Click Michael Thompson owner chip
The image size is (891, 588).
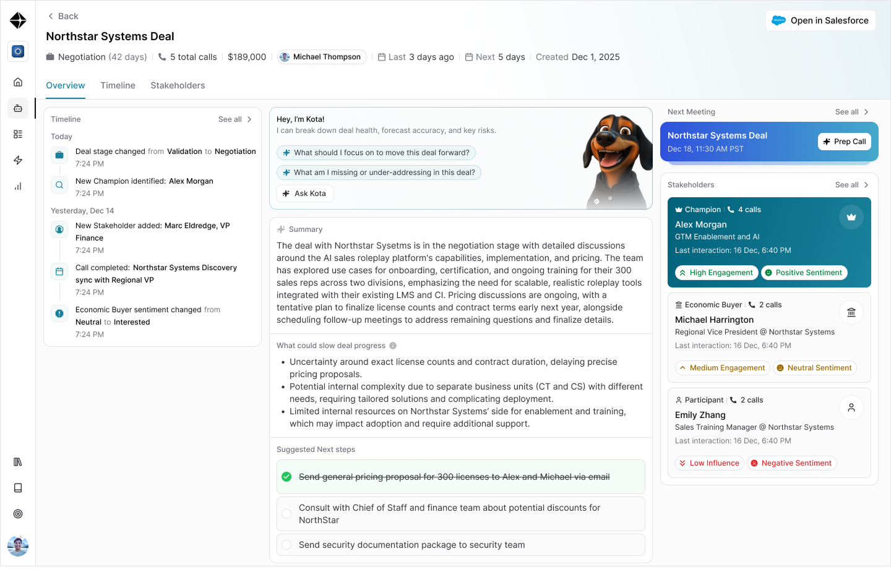tap(322, 57)
